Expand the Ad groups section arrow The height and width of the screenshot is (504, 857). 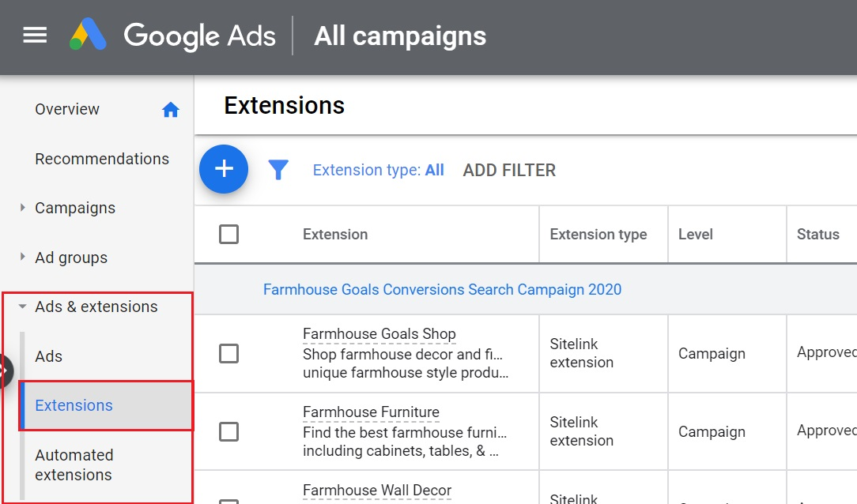pos(22,258)
